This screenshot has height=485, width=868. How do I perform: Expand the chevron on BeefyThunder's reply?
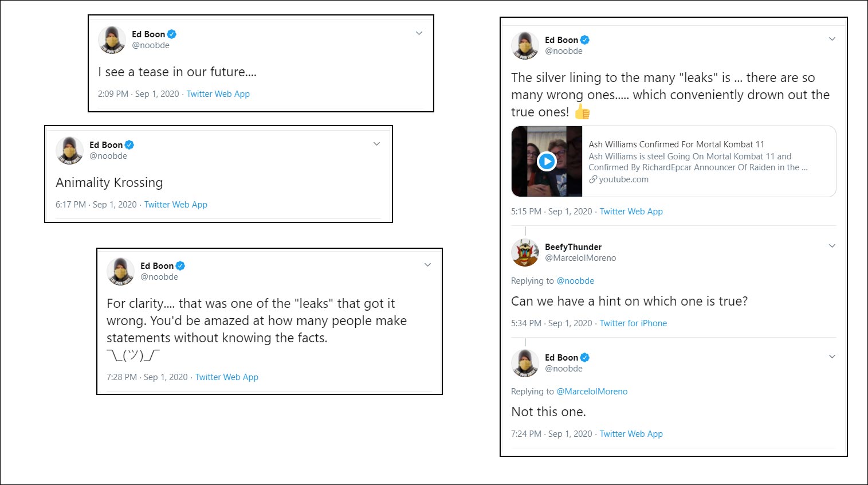[832, 245]
